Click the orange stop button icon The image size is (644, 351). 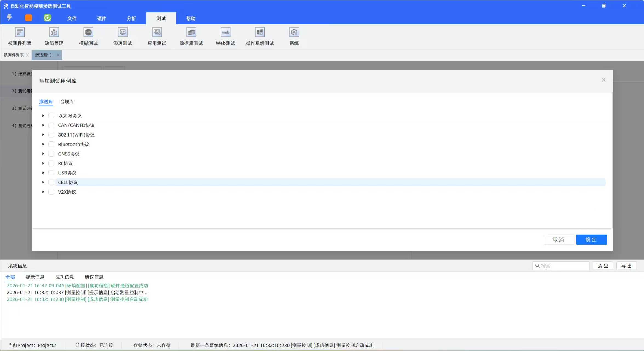point(28,18)
